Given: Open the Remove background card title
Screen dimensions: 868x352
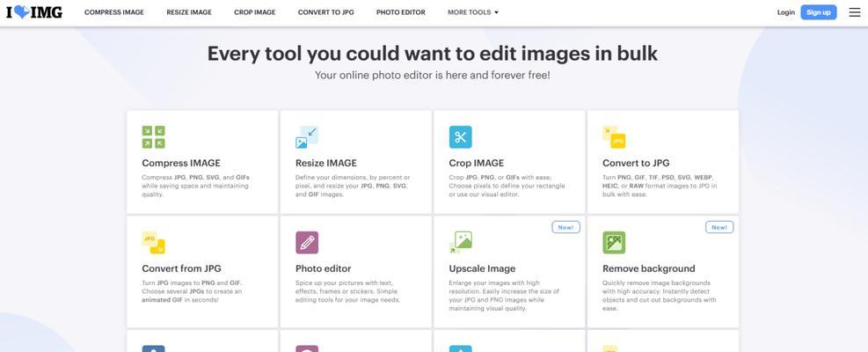Looking at the screenshot, I should click(649, 268).
